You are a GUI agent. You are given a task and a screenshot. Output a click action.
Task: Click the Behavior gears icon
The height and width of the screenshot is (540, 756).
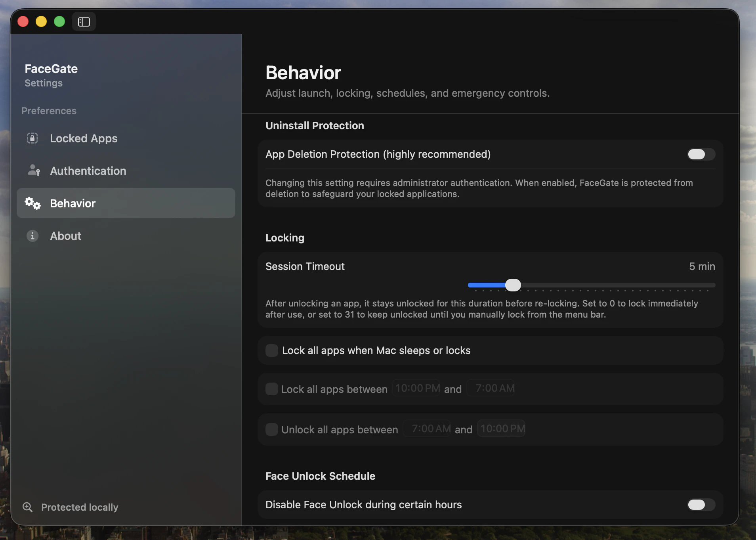tap(32, 203)
